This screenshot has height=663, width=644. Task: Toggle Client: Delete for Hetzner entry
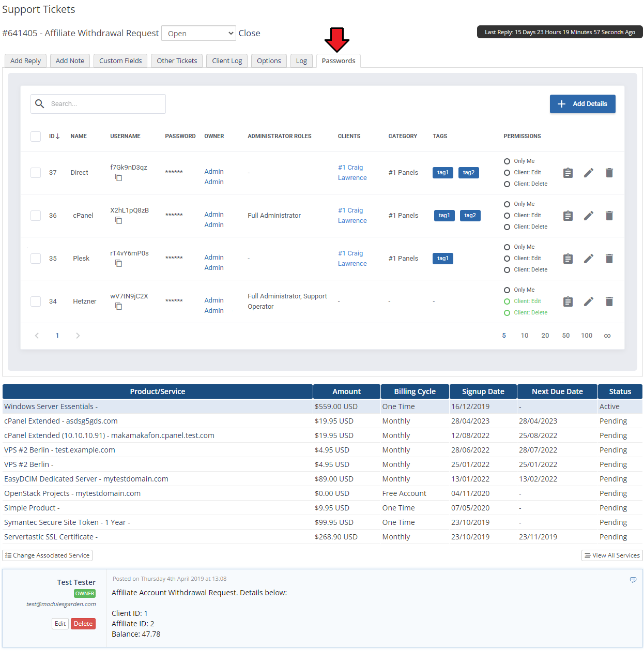(x=507, y=313)
